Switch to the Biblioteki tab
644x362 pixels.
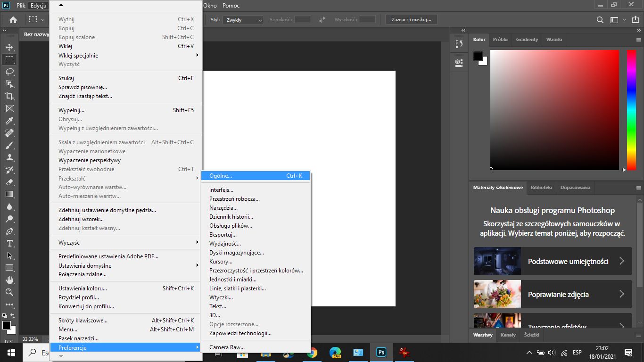(541, 188)
